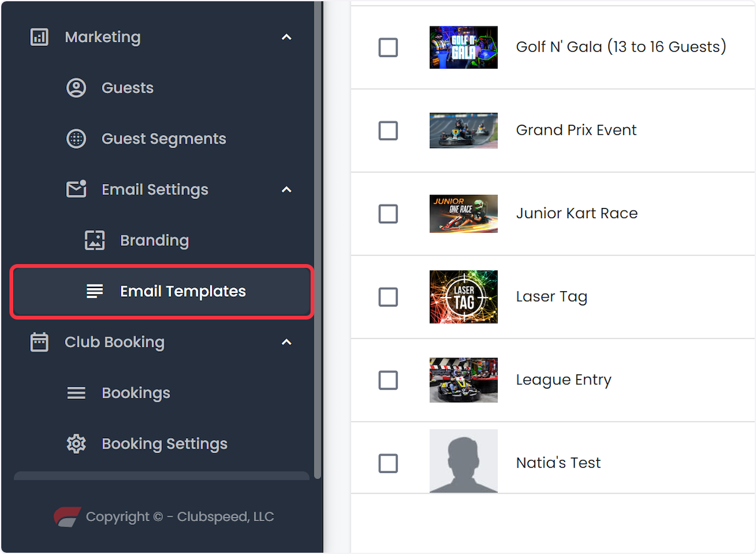The image size is (756, 554).
Task: Collapse the Club Booking chevron
Action: click(287, 342)
